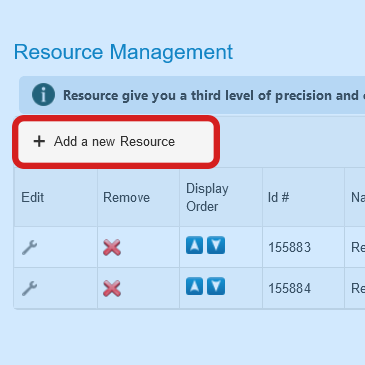Screen dimensions: 365x365
Task: Click the plus icon on Add button
Action: click(x=39, y=141)
